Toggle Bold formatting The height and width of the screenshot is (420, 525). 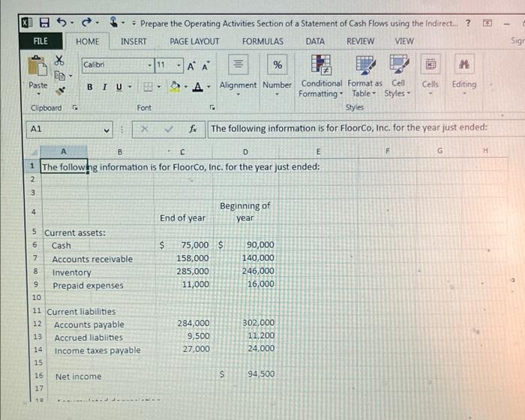[x=90, y=87]
